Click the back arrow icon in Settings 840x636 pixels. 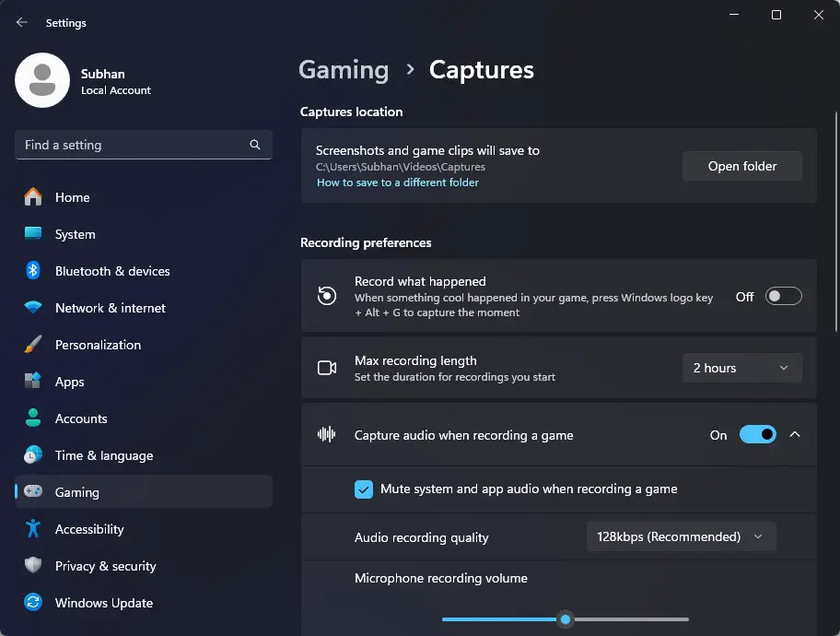(21, 22)
